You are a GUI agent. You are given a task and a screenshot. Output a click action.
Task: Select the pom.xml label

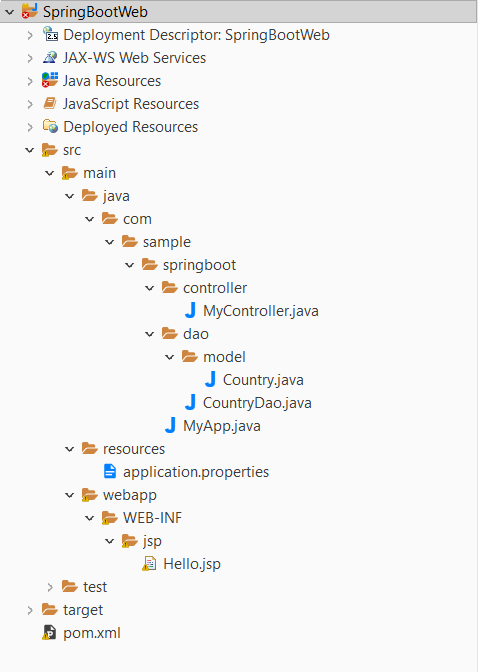(92, 633)
